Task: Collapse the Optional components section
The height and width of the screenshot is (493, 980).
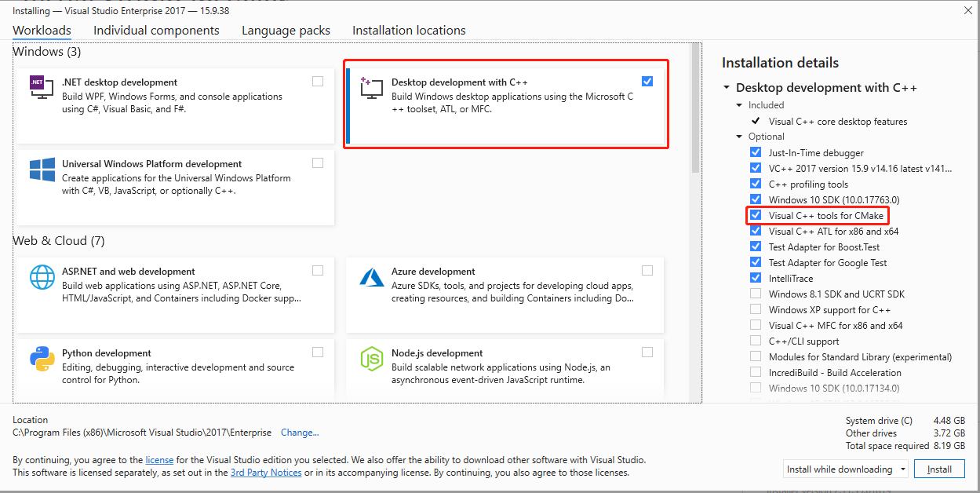Action: click(739, 137)
